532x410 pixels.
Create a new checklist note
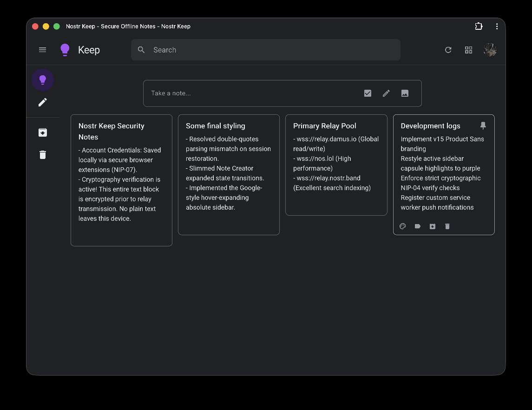click(x=368, y=93)
